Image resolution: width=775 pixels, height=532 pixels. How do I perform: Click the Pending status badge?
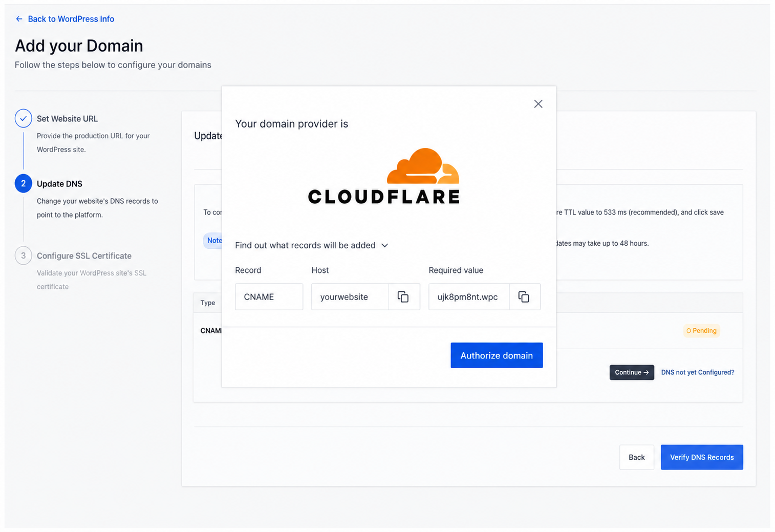[x=701, y=331]
